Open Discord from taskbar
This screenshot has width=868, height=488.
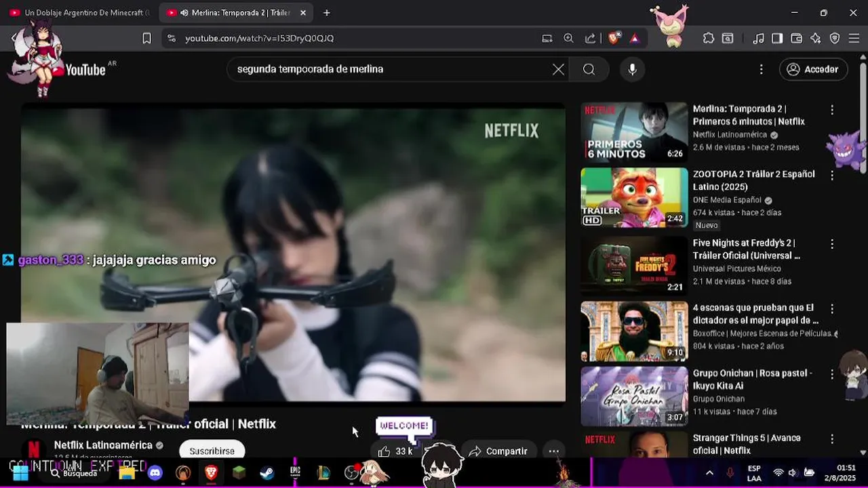pos(155,472)
